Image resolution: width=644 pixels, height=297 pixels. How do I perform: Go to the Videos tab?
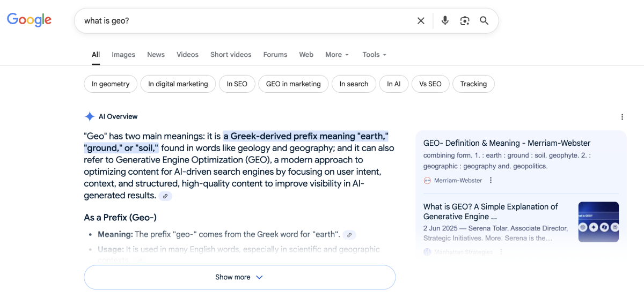187,55
